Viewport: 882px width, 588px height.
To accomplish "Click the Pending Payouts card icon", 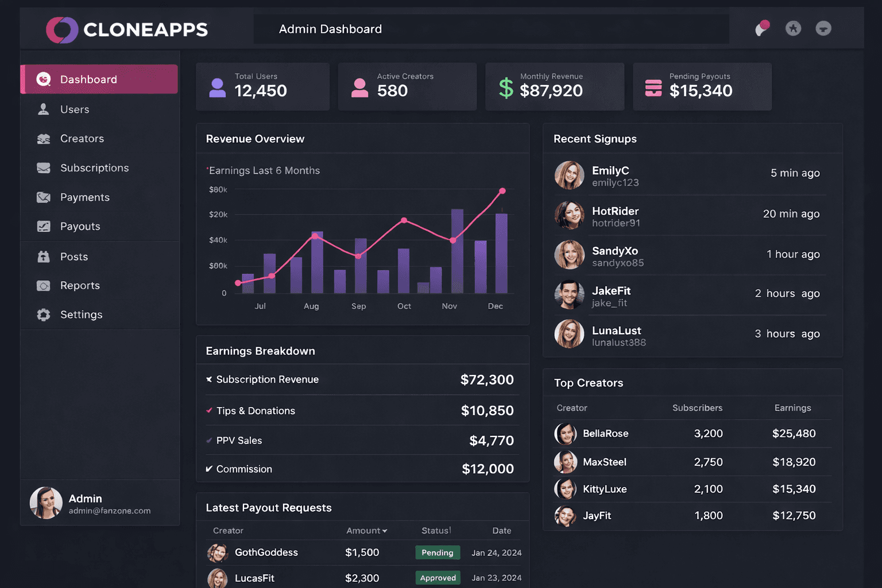I will tap(653, 87).
